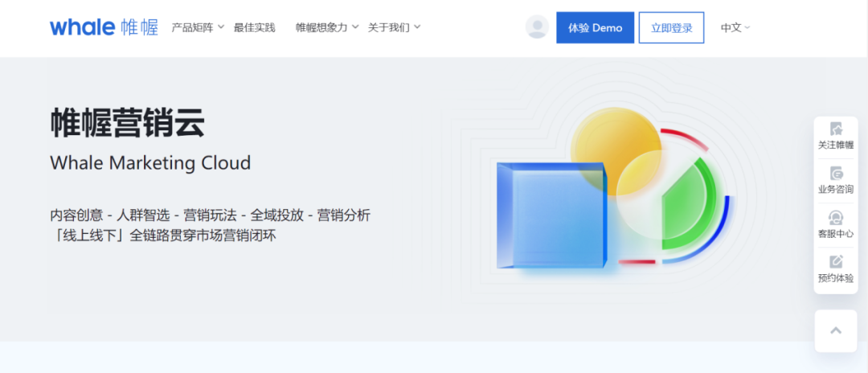
Task: Click the 内容创意 - 人群智选 text line
Action: pyautogui.click(x=210, y=215)
